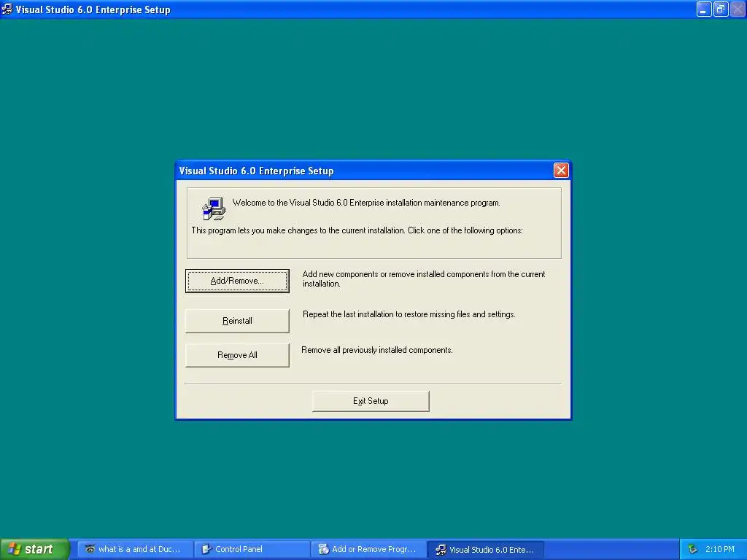Open the Windows Start menu
This screenshot has width=747, height=560.
click(x=34, y=549)
